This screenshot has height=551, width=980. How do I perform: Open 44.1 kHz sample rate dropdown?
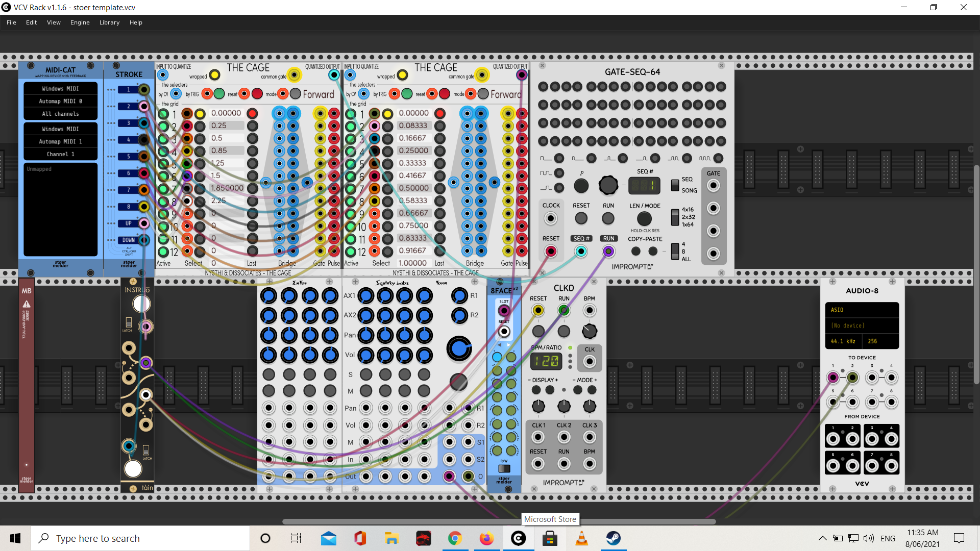click(843, 341)
